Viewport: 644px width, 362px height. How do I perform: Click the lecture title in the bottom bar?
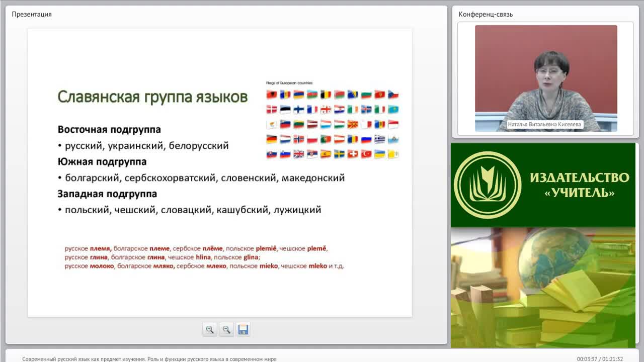point(149,359)
